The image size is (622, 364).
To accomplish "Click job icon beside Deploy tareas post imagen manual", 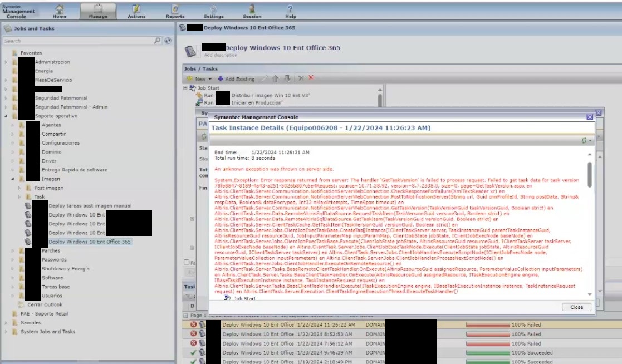I will (28, 205).
